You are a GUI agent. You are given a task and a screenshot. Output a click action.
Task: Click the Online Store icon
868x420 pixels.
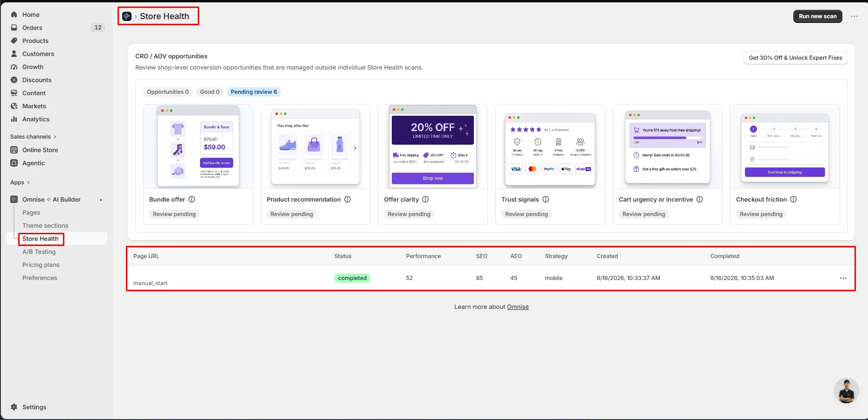click(14, 150)
